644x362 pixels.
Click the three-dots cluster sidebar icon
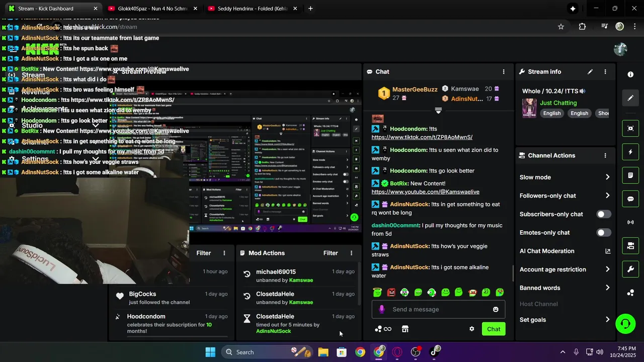pyautogui.click(x=630, y=293)
